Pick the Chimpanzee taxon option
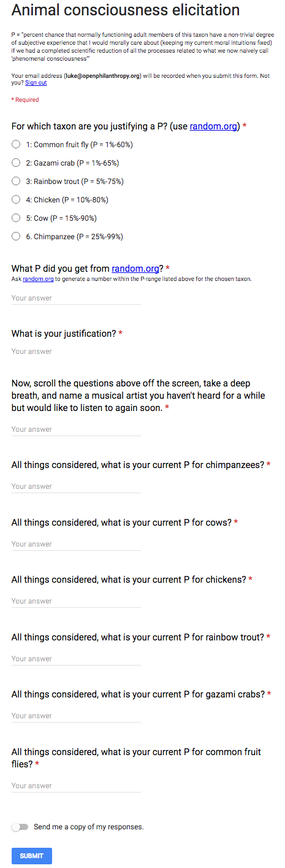The width and height of the screenshot is (285, 868). 16,237
